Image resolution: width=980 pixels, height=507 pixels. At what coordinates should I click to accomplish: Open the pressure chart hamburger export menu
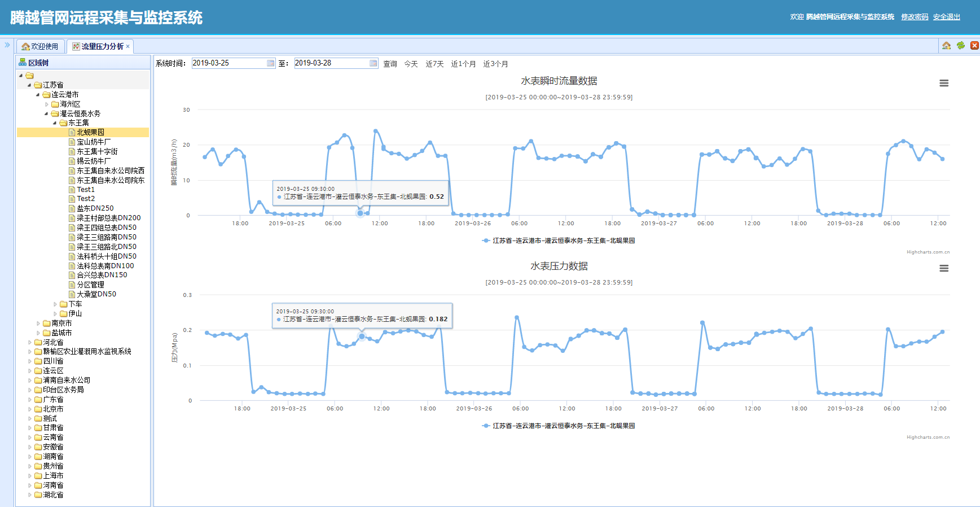[944, 268]
